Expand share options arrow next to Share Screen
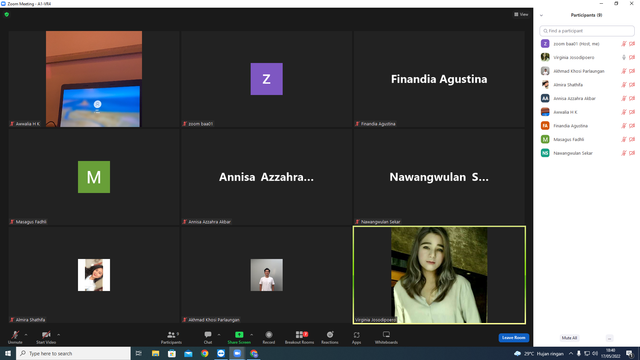This screenshot has width=640, height=360. (251, 335)
